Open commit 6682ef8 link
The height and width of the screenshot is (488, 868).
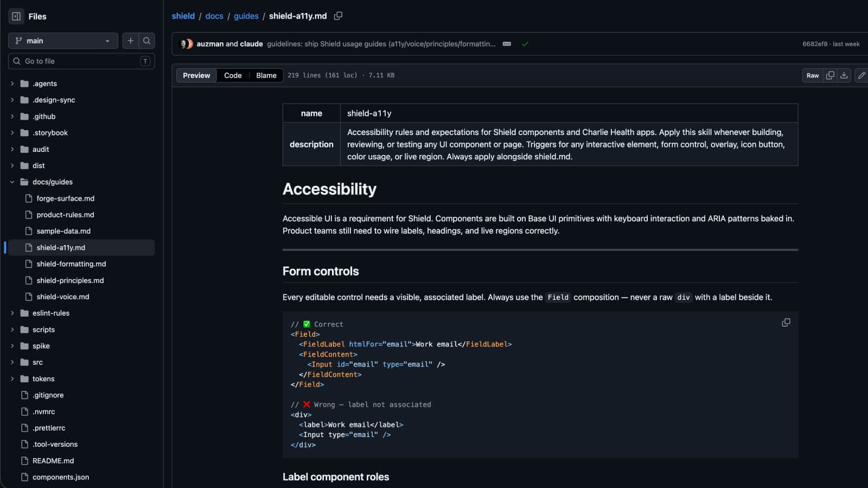point(815,44)
